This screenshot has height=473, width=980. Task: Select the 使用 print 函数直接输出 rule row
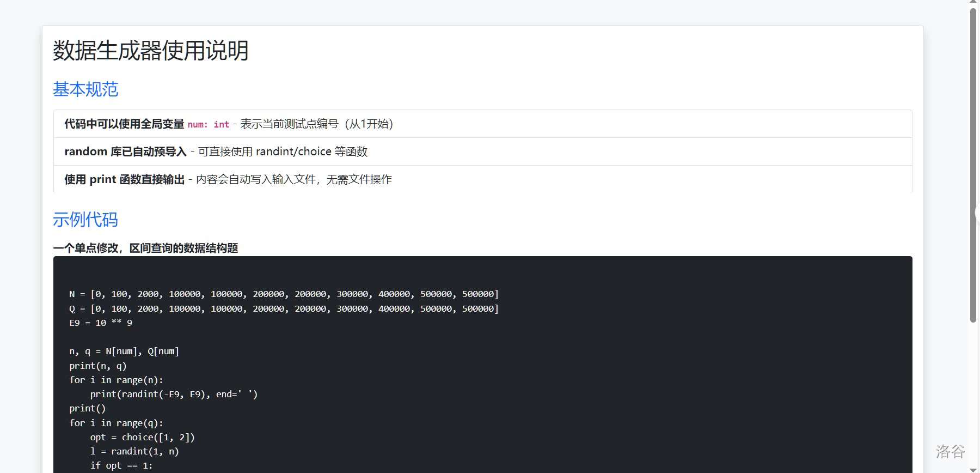(482, 179)
